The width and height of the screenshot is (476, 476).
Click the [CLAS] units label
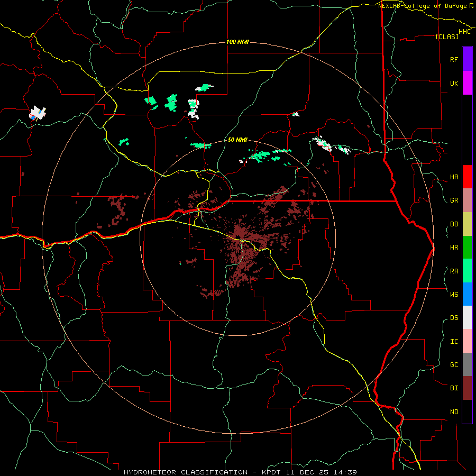coord(447,36)
